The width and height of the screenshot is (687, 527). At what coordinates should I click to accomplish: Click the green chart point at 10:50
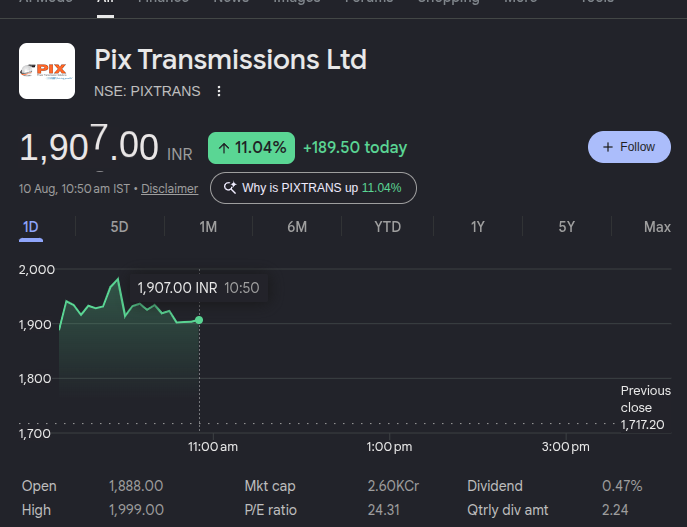pyautogui.click(x=199, y=320)
